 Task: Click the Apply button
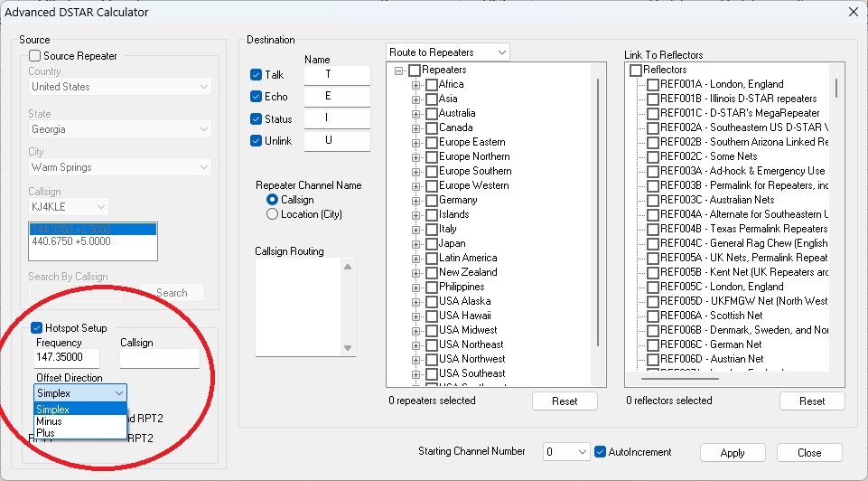733,453
